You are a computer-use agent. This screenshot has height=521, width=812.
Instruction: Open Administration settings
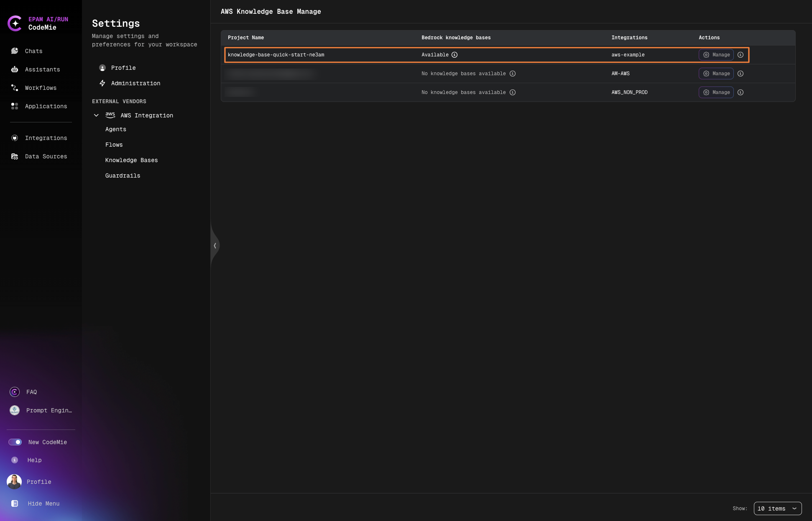tap(135, 83)
